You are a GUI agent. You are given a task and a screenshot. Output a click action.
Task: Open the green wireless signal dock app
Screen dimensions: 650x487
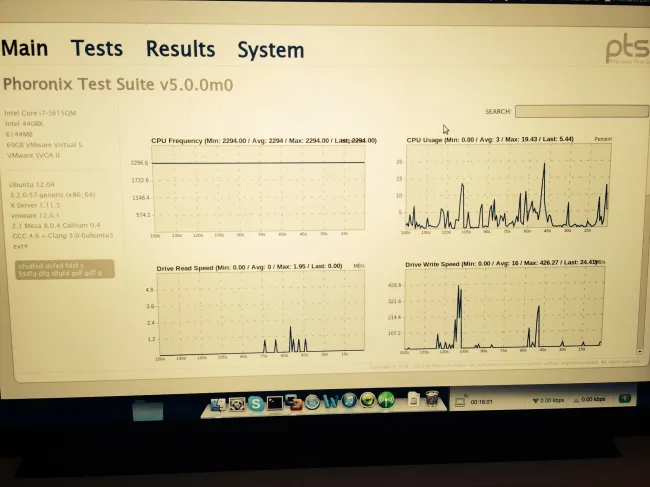tap(386, 400)
